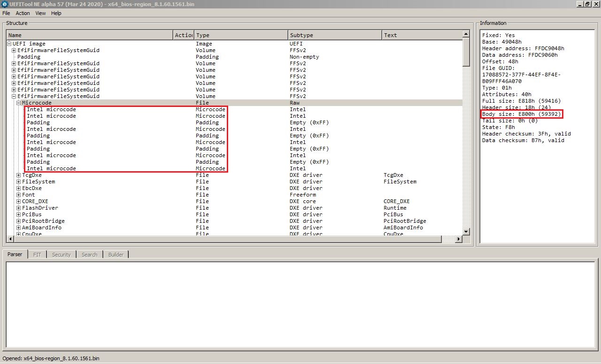Switch to the FIT tab
The height and width of the screenshot is (364, 601).
pyautogui.click(x=37, y=255)
